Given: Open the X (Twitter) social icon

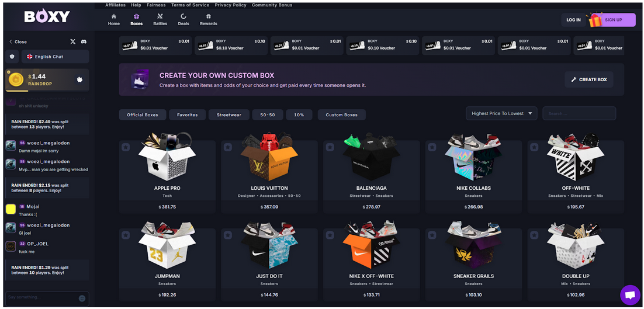Looking at the screenshot, I should coord(73,42).
